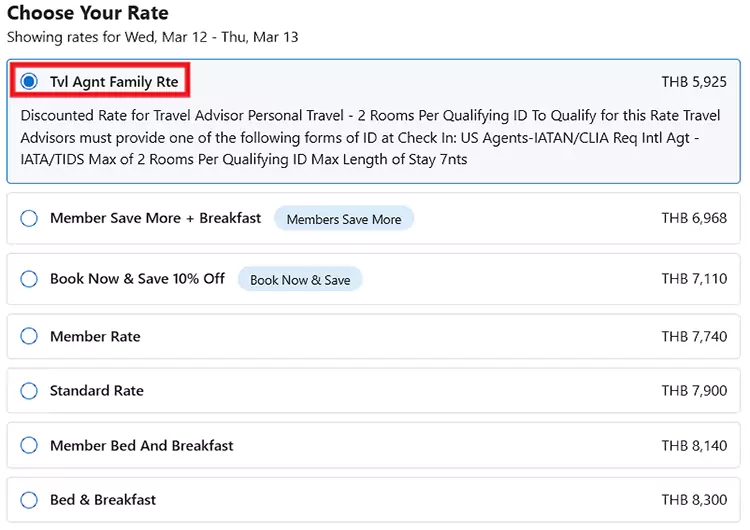Pick the Book Now & Save 10% Off radio button
The image size is (750, 530).
click(29, 279)
